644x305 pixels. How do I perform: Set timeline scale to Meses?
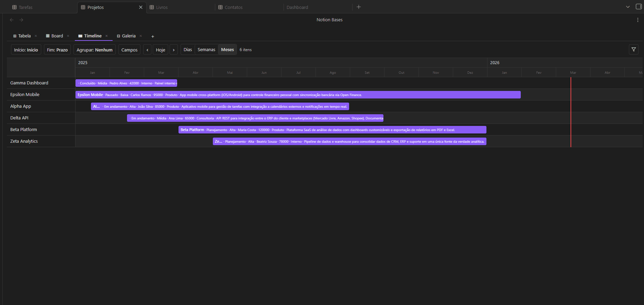pyautogui.click(x=227, y=50)
